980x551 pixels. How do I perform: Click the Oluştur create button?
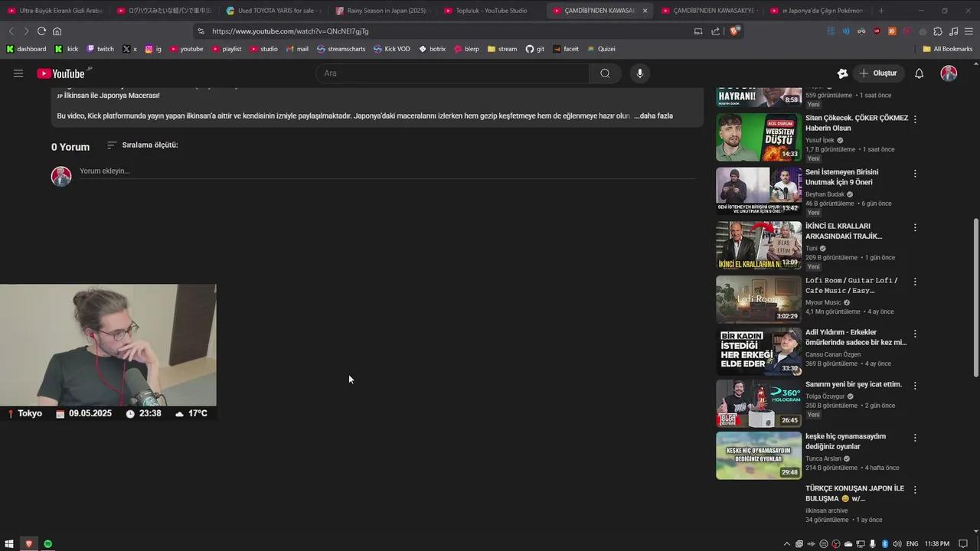pyautogui.click(x=878, y=73)
